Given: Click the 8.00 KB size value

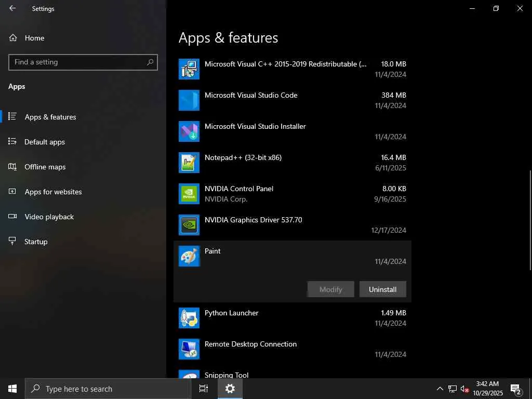Looking at the screenshot, I should (x=394, y=189).
